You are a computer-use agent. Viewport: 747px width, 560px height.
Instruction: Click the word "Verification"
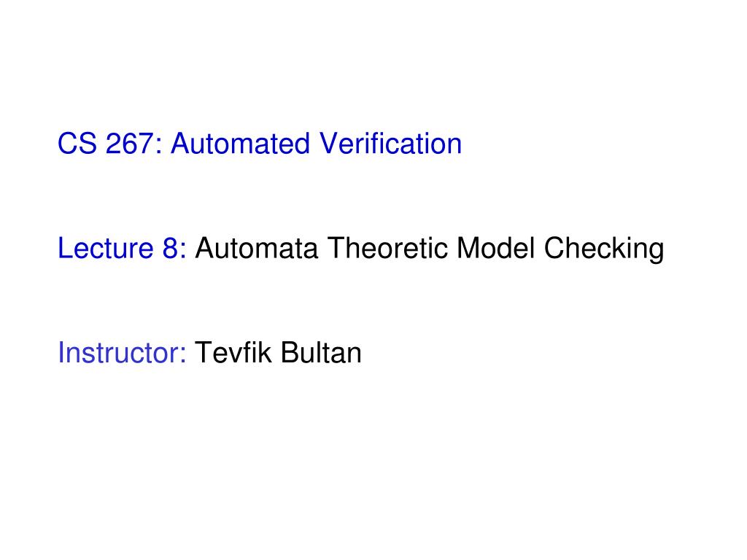tap(390, 144)
